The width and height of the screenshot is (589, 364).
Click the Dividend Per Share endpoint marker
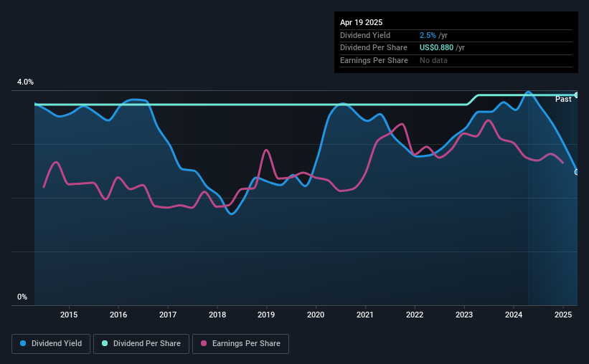click(x=577, y=95)
